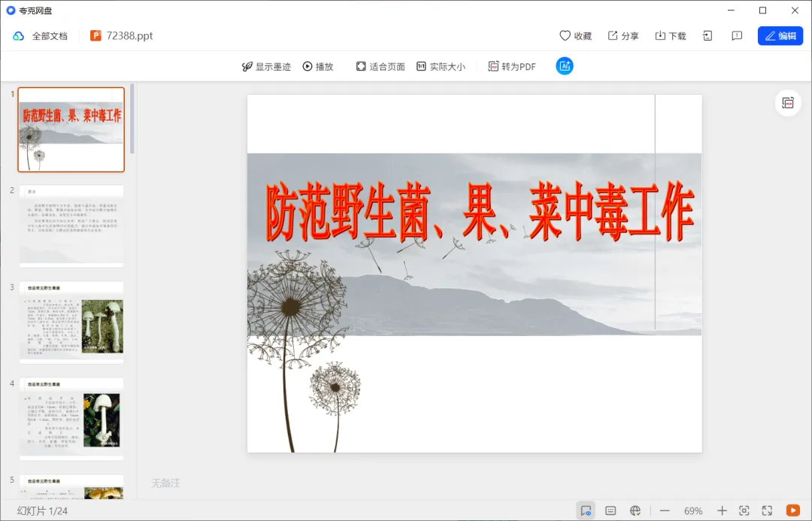Select slide 3 mushroom thumbnail
This screenshot has width=812, height=521.
coord(71,322)
